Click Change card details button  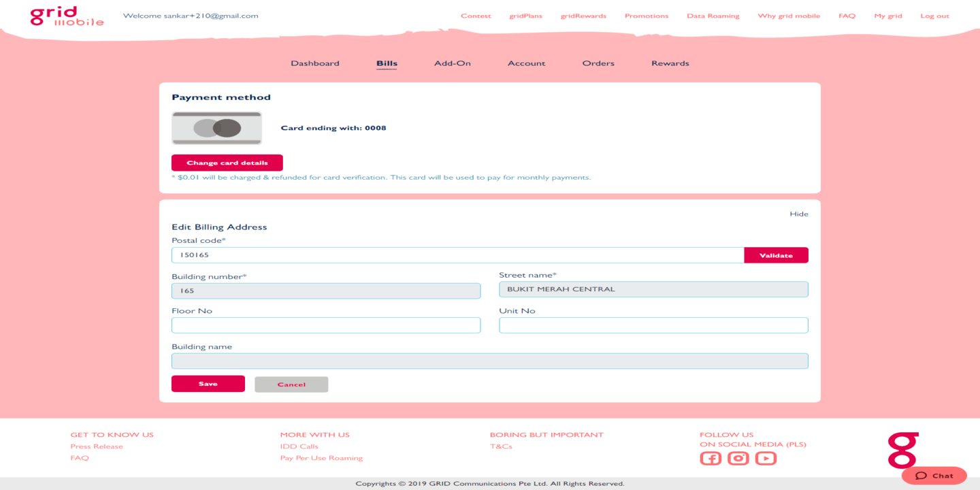(227, 163)
